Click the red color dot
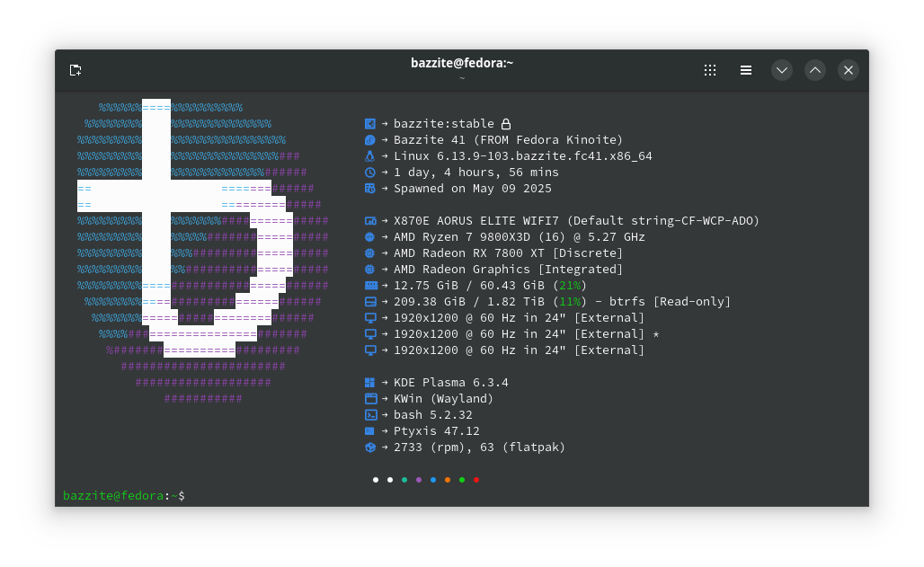924x567 pixels. [x=476, y=480]
